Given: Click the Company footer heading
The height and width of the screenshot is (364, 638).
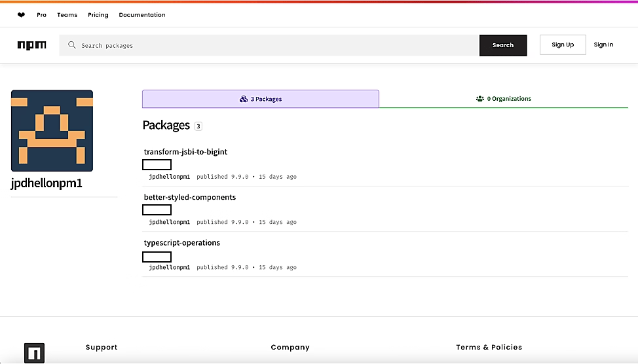Looking at the screenshot, I should click(x=290, y=347).
